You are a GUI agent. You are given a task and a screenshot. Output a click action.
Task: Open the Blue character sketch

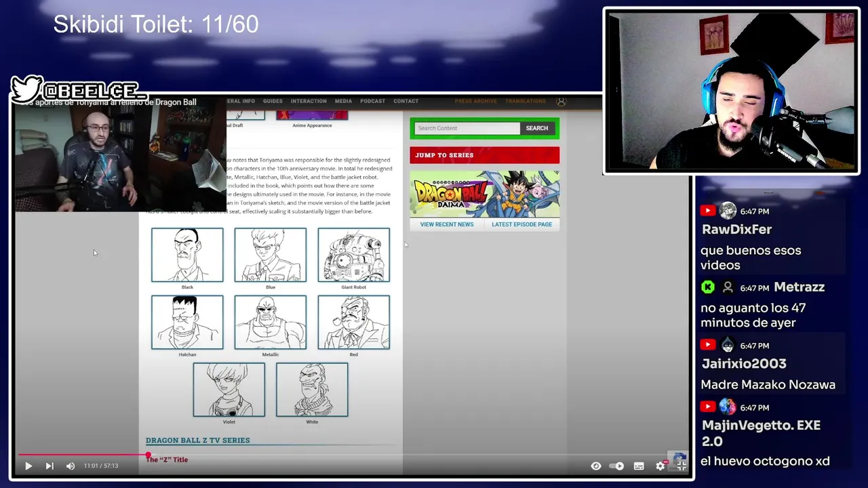pyautogui.click(x=270, y=255)
